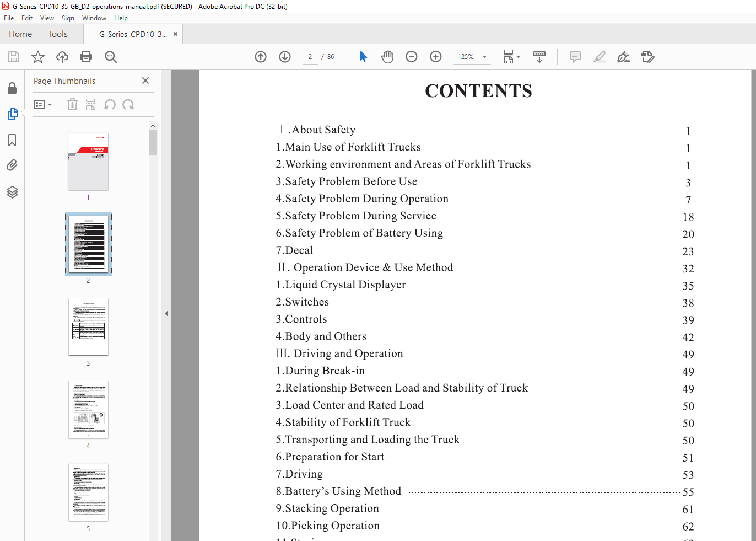Click the Save file icon
This screenshot has width=756, height=541.
(x=14, y=57)
